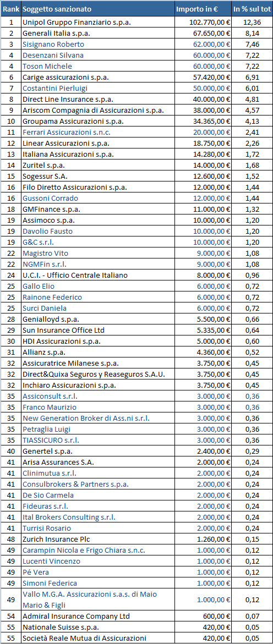Click New Generation Broker di Ass.ni cell
The height and width of the screenshot is (644, 273).
pos(99,418)
